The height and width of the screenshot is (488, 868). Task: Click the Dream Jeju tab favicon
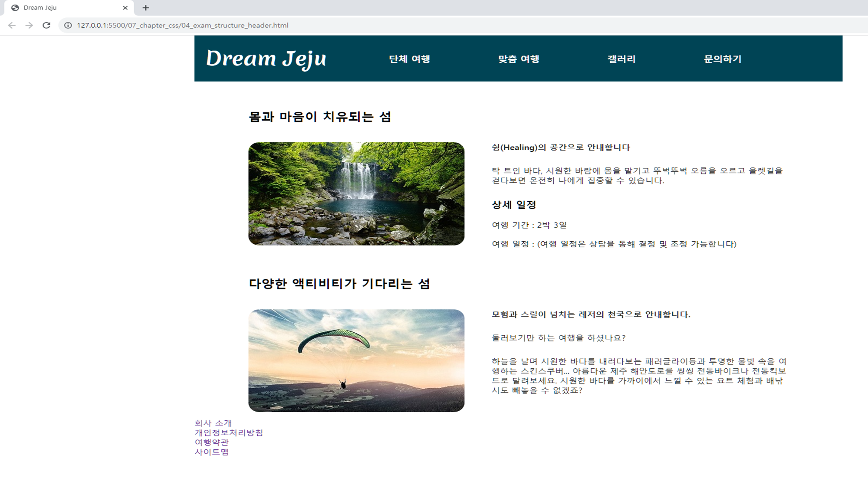15,8
